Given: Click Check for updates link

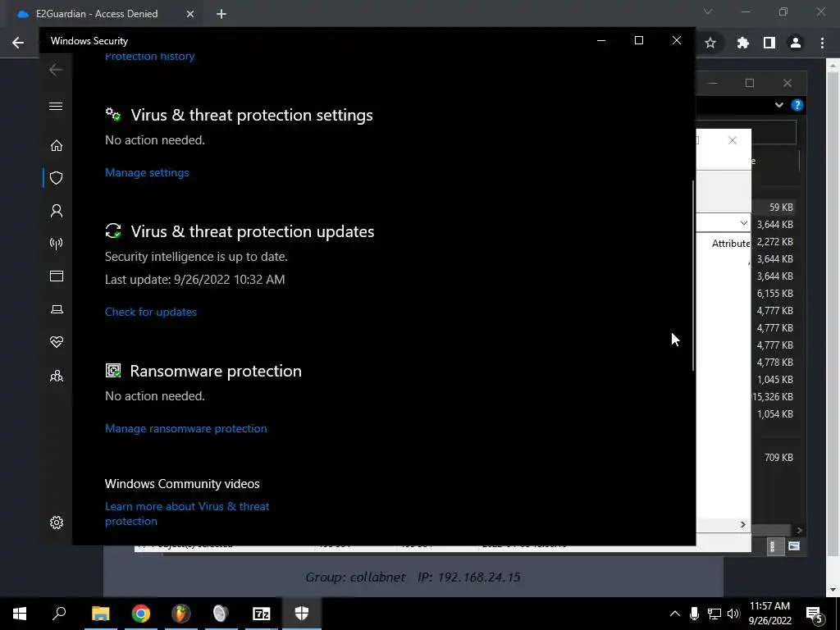Looking at the screenshot, I should pos(151,312).
